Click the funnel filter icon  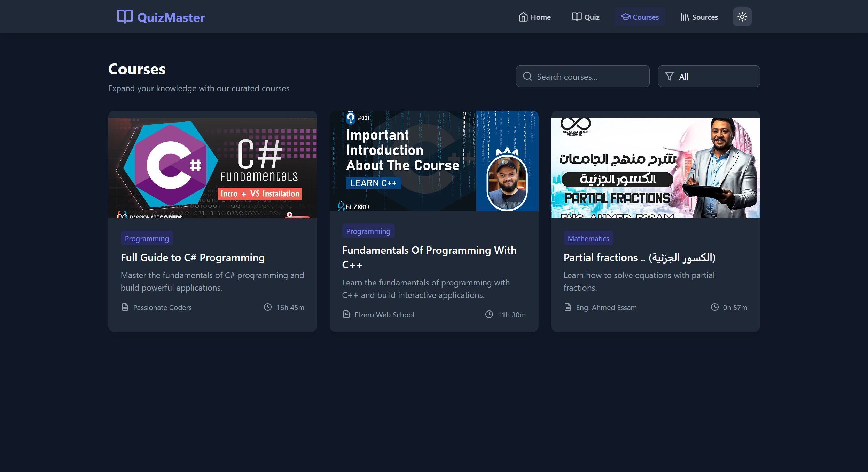pos(669,77)
